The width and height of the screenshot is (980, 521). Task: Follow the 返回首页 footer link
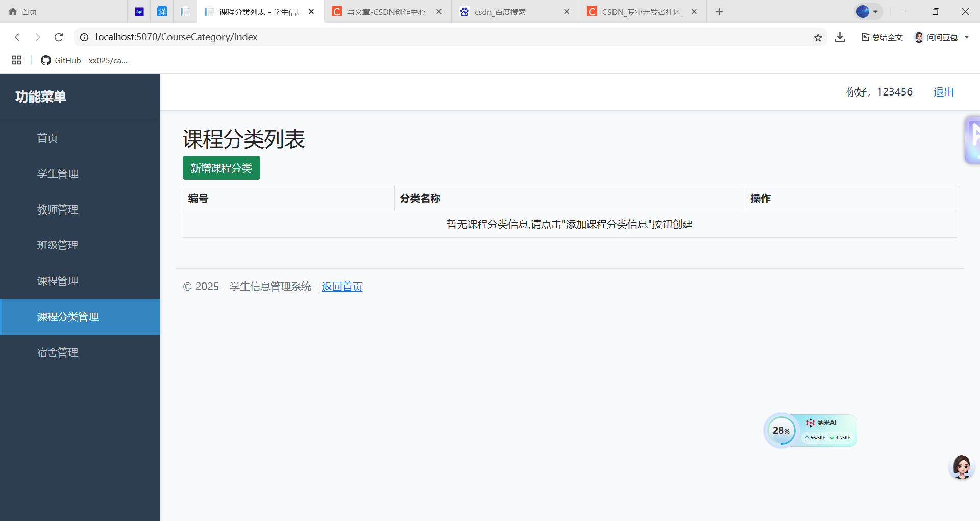pyautogui.click(x=341, y=286)
